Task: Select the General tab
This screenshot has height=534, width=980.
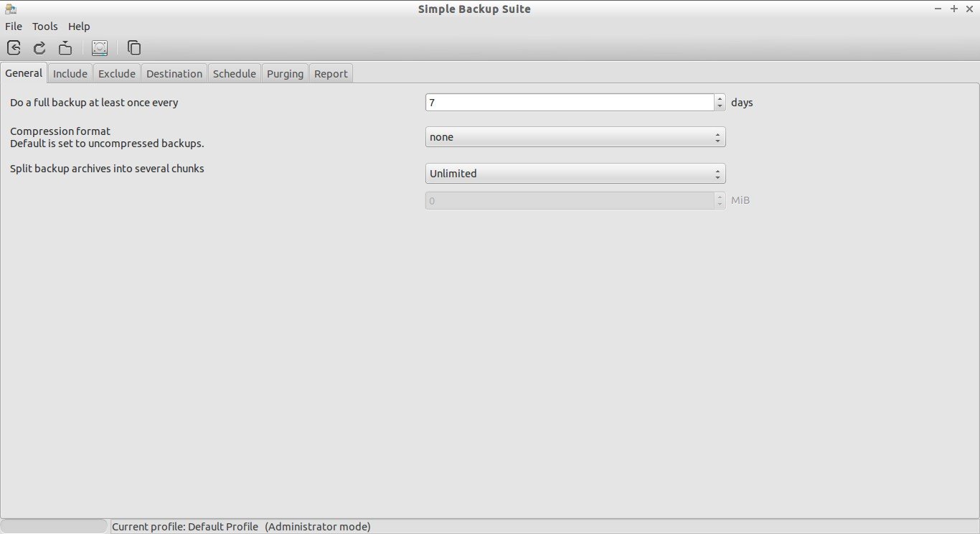Action: tap(24, 73)
